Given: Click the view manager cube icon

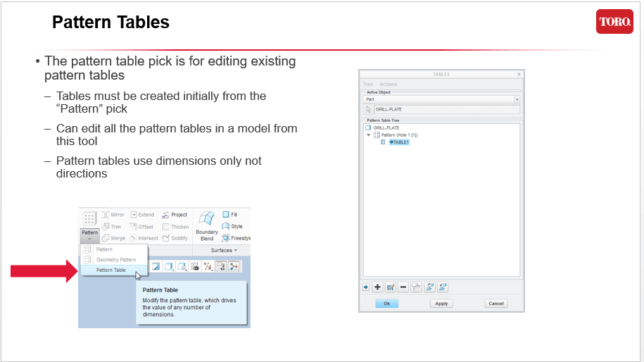Looking at the screenshot, I should click(182, 267).
